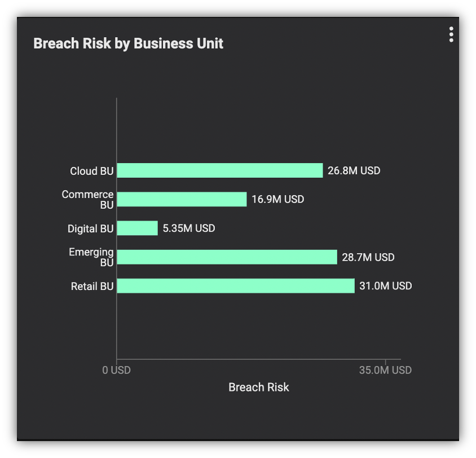Click the Retail BU bar

[x=236, y=285]
